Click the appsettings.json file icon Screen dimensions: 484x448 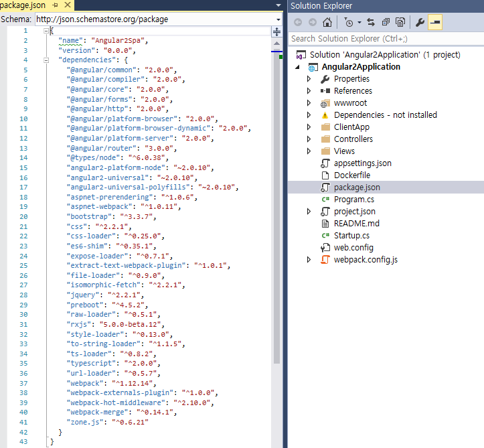tap(325, 163)
